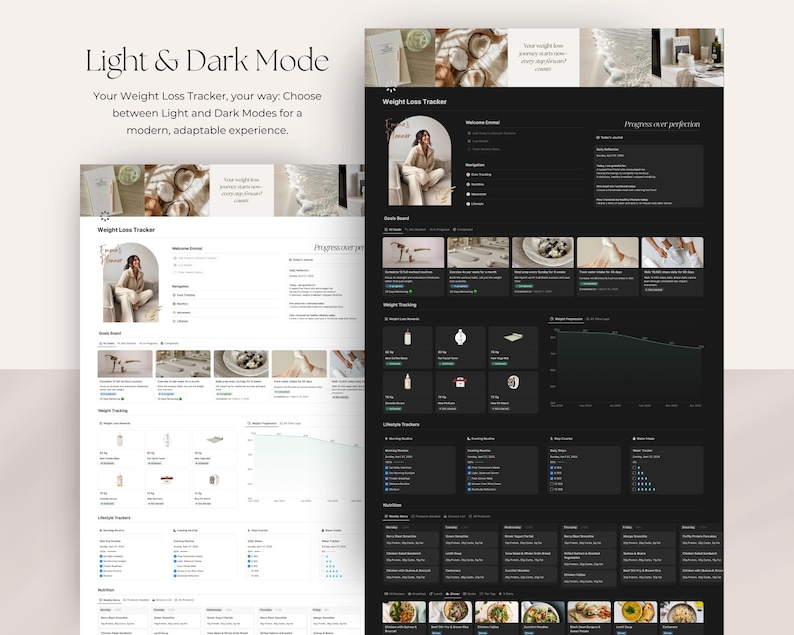
Task: Open Tuesday's Green Smoothie card in dark mode
Action: (471, 539)
